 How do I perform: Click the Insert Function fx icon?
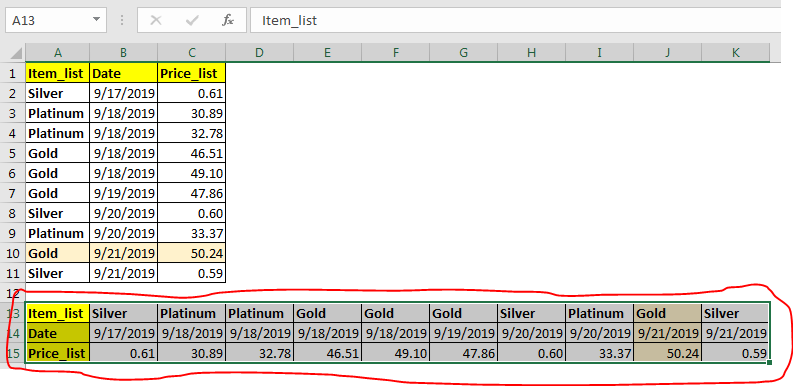coord(228,20)
